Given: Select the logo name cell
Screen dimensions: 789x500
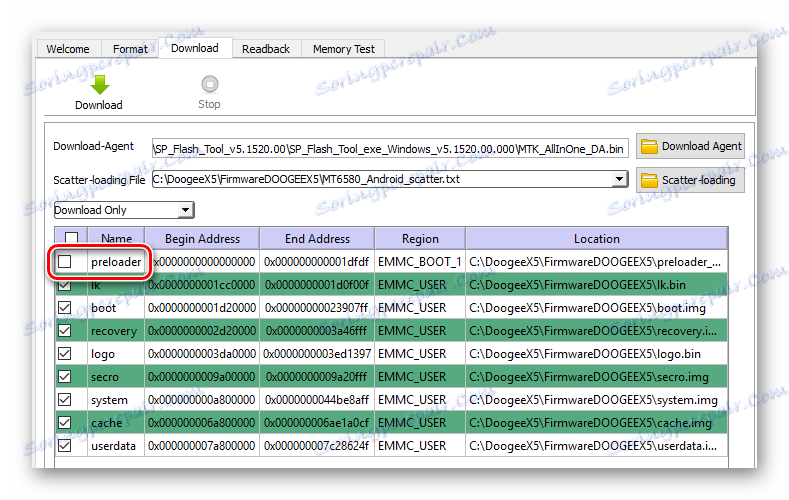Looking at the screenshot, I should [116, 354].
